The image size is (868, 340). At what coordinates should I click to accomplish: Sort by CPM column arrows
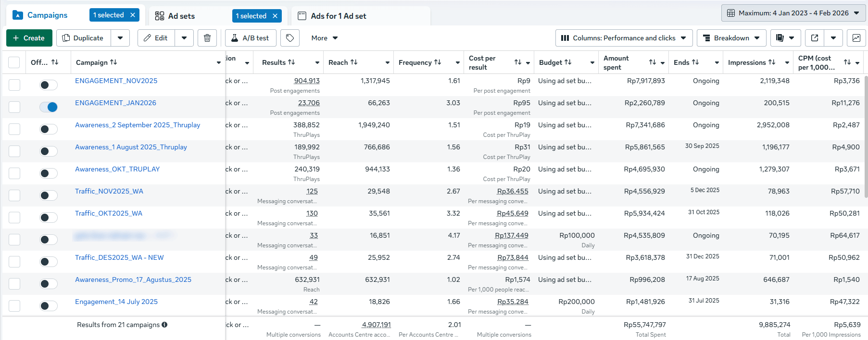point(847,62)
